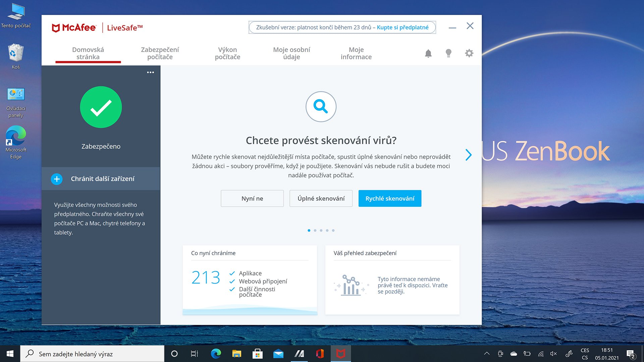This screenshot has height=362, width=644.
Task: Open MyASUS app in taskbar
Action: pyautogui.click(x=299, y=354)
